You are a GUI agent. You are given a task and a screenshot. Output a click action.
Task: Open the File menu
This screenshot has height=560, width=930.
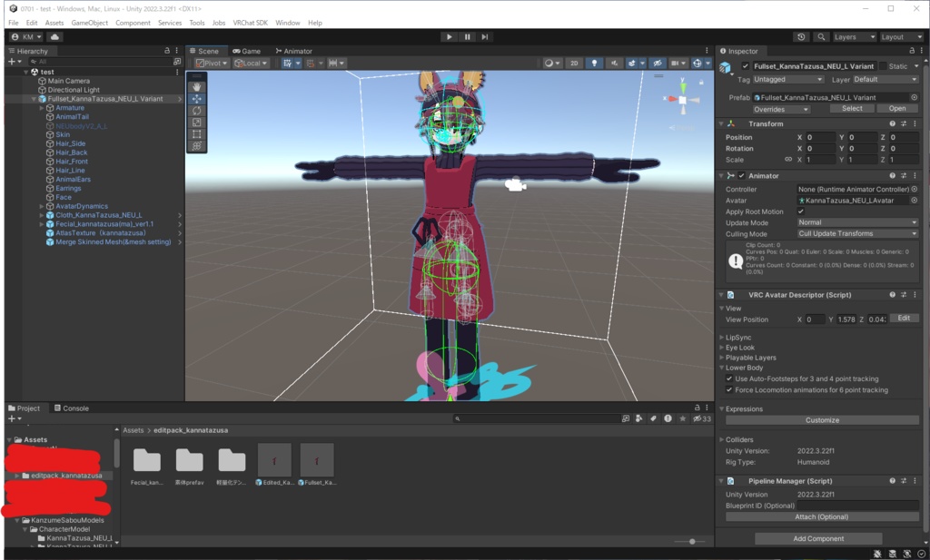click(x=13, y=23)
